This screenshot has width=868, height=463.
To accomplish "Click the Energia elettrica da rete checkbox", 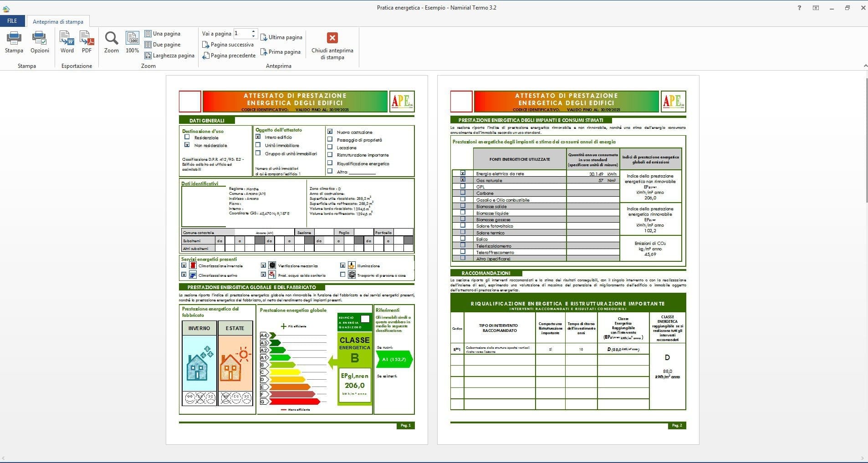I will click(x=463, y=173).
